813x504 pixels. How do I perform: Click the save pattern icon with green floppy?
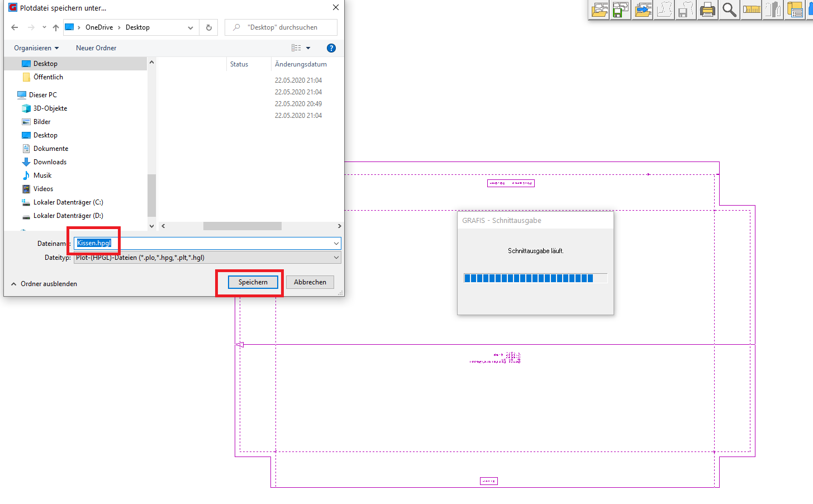[x=621, y=10]
